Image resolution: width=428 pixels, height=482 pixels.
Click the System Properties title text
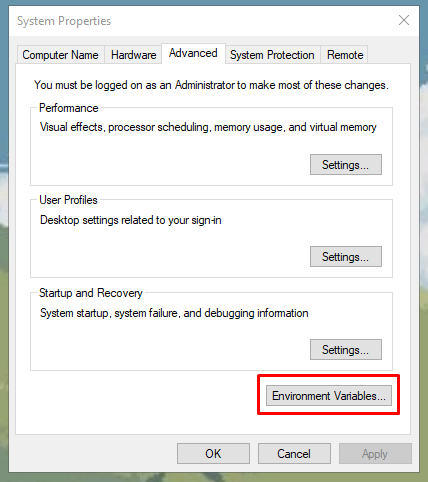coord(64,21)
